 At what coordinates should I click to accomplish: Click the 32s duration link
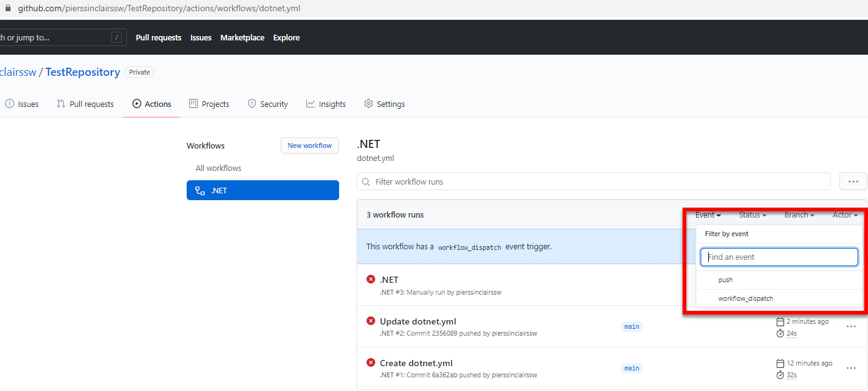(x=791, y=375)
